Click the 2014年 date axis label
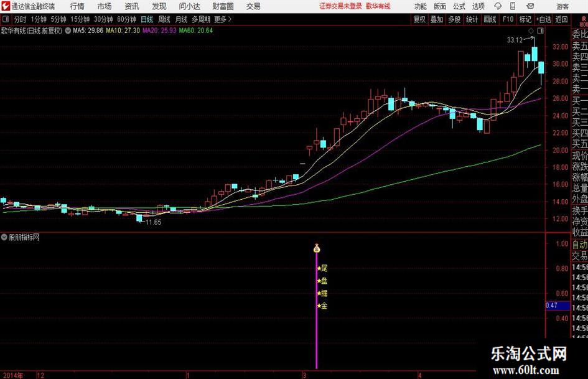The height and width of the screenshot is (379, 588). [x=12, y=375]
